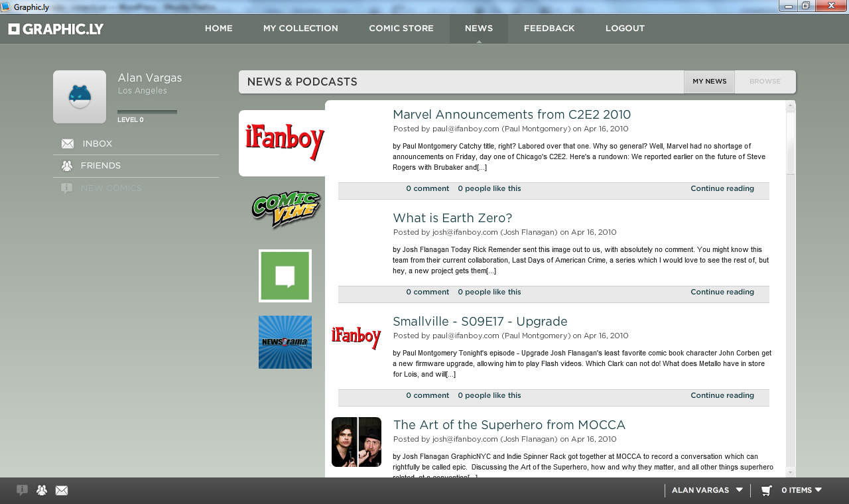This screenshot has height=504, width=849.
Task: Click 0 people like this under Smallville post
Action: (490, 396)
